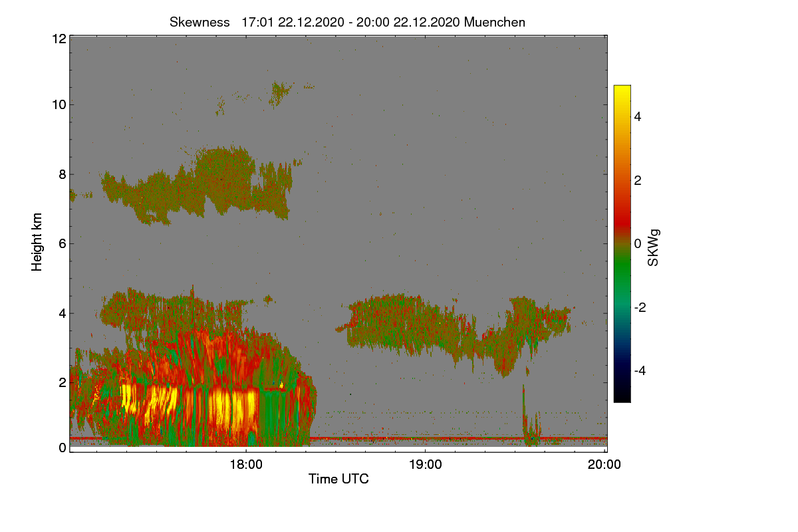Click the '8' height tick label

click(x=62, y=174)
